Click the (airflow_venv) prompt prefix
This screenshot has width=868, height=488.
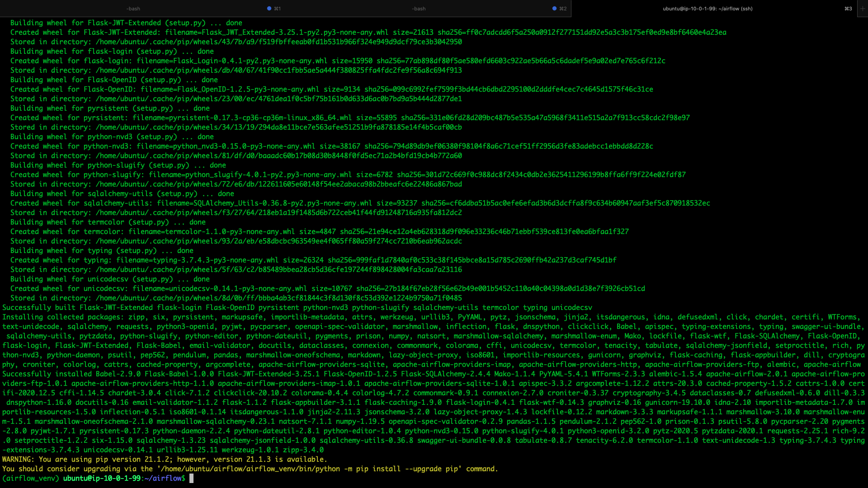point(31,478)
